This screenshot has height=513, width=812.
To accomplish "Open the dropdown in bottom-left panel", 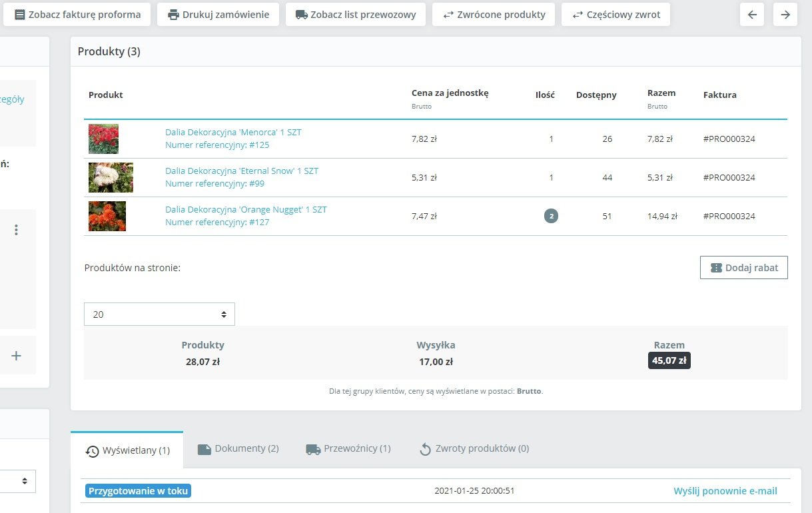I will point(18,481).
